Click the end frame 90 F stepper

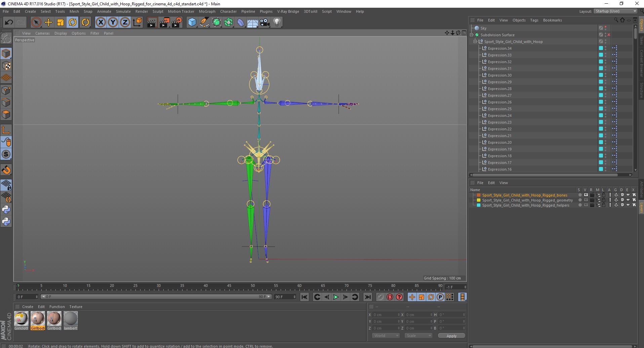tap(294, 297)
